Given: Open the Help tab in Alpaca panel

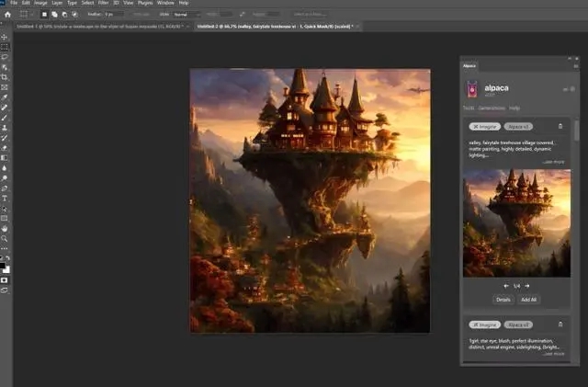Looking at the screenshot, I should [514, 108].
